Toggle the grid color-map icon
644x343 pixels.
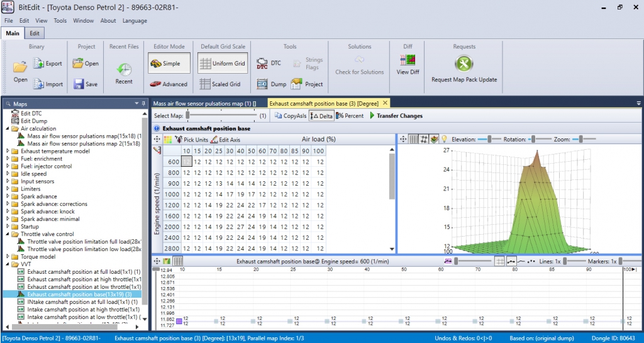tap(167, 140)
